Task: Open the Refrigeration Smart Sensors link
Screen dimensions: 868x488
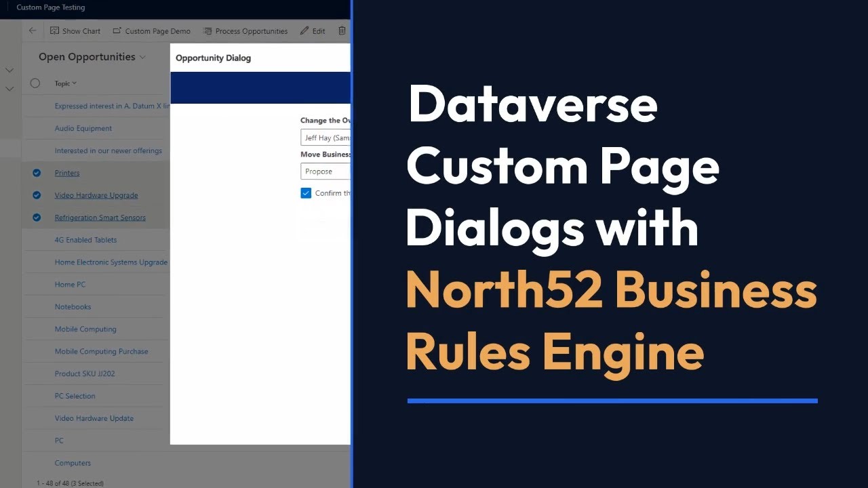Action: coord(100,218)
